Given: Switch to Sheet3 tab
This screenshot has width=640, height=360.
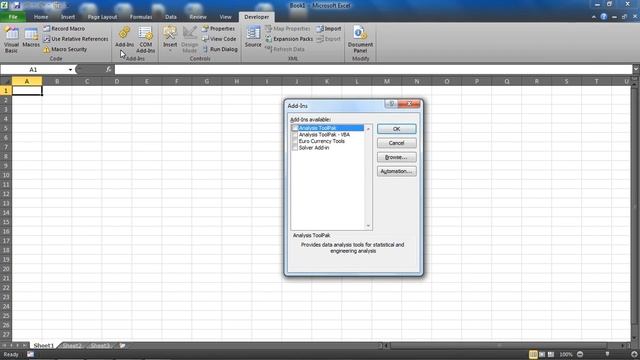Looking at the screenshot, I should (100, 346).
